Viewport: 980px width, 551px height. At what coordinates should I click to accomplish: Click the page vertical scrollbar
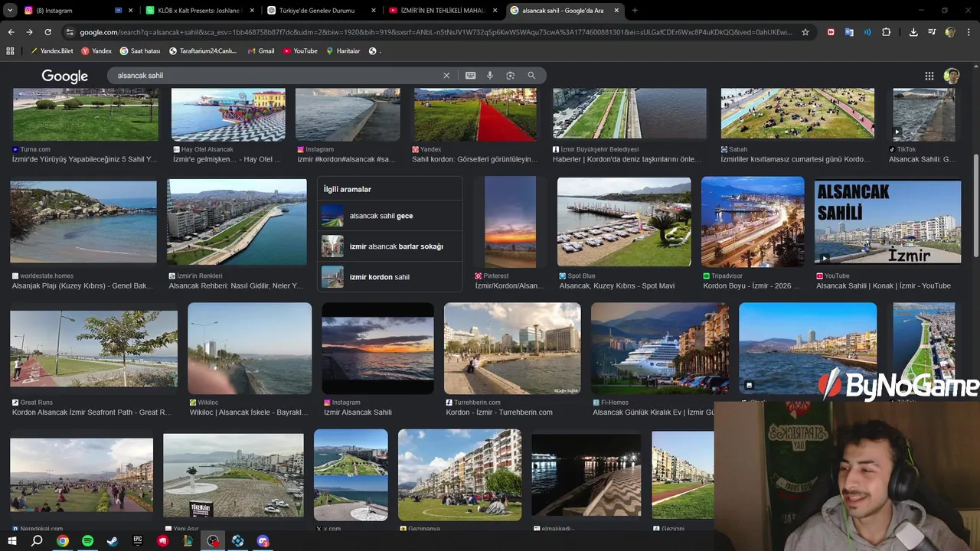point(975,207)
